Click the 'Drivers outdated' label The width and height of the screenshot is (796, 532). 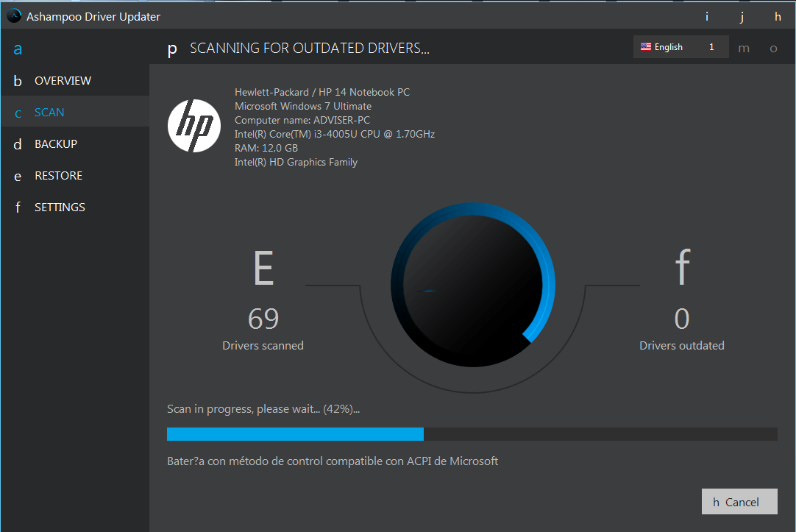(682, 346)
